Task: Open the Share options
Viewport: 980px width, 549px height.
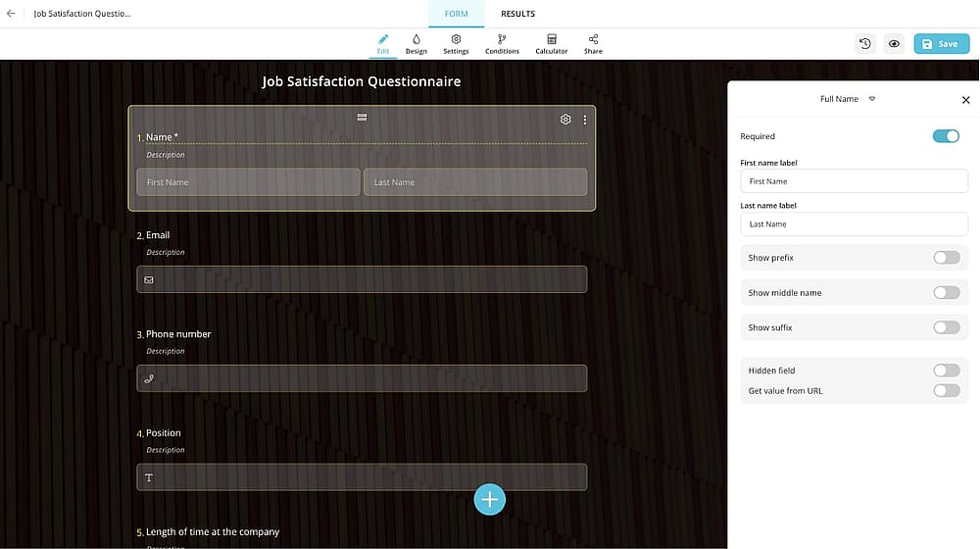Action: tap(593, 44)
